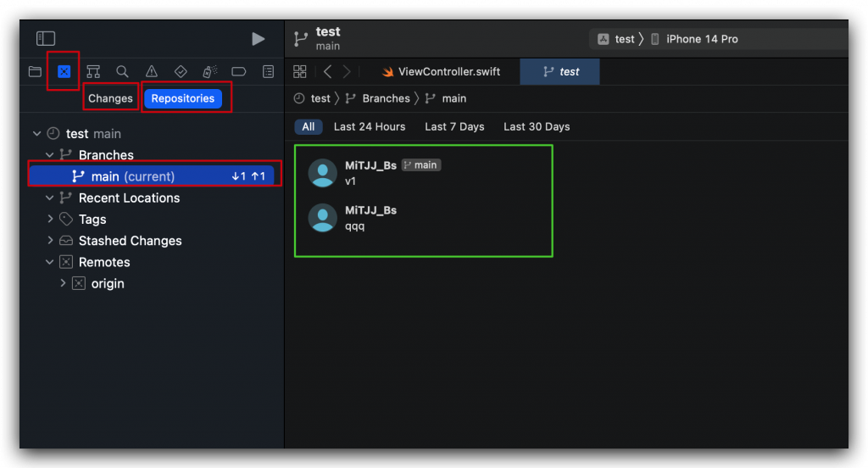The image size is (868, 468).
Task: Select the test branch editor tab
Action: 559,71
